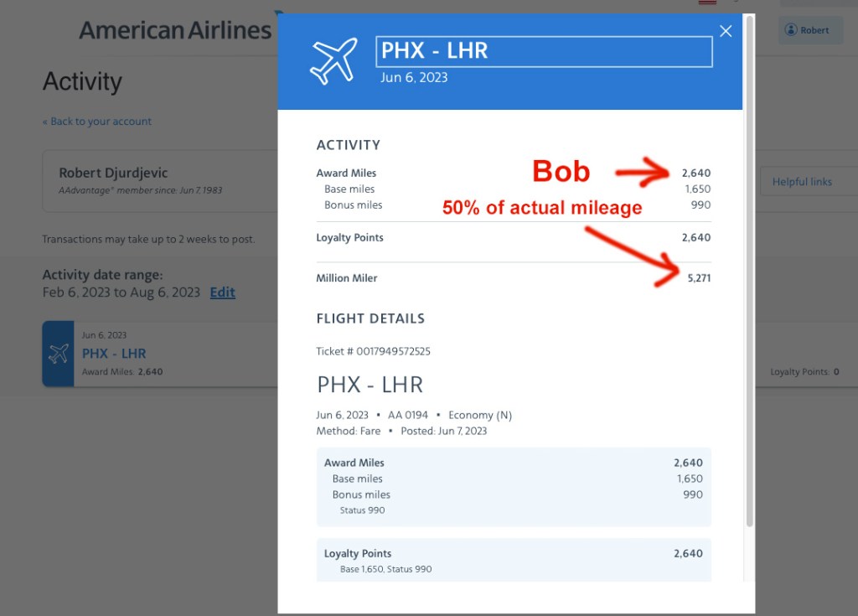858x616 pixels.
Task: Open the Helpful links menu
Action: point(804,182)
